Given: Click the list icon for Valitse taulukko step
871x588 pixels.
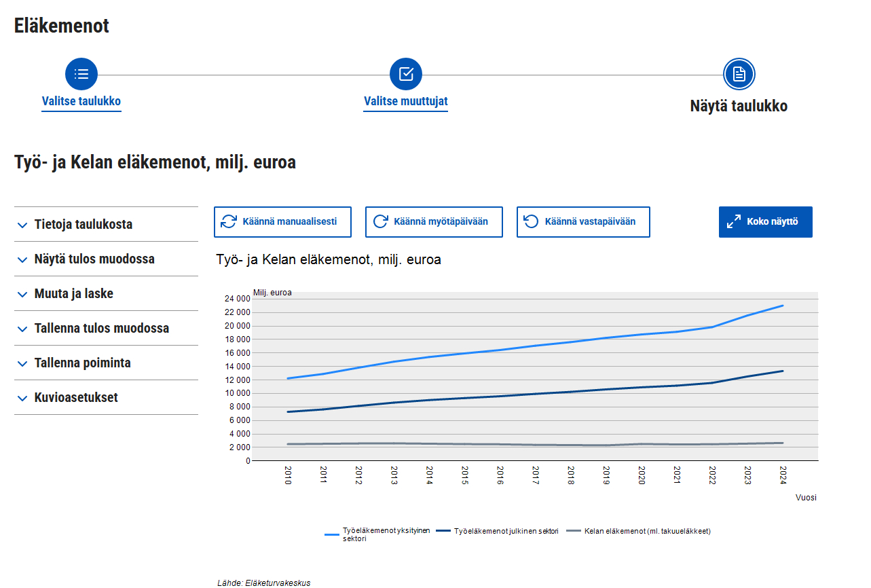Looking at the screenshot, I should click(81, 74).
